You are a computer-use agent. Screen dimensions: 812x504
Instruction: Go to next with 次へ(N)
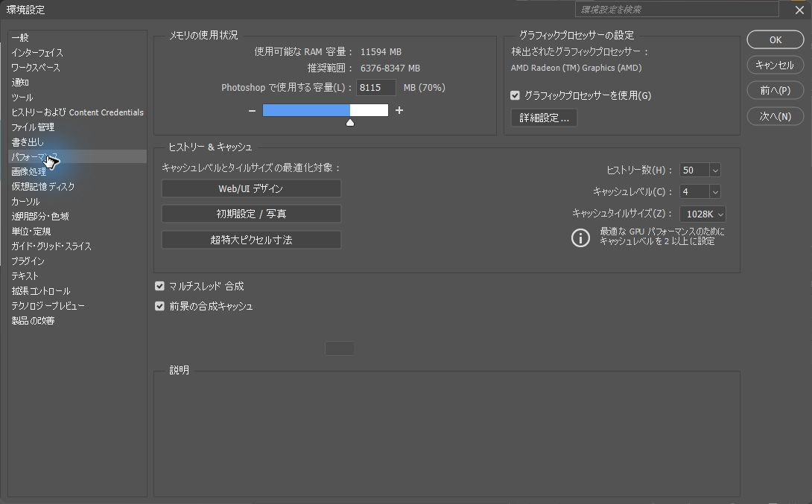pos(775,116)
